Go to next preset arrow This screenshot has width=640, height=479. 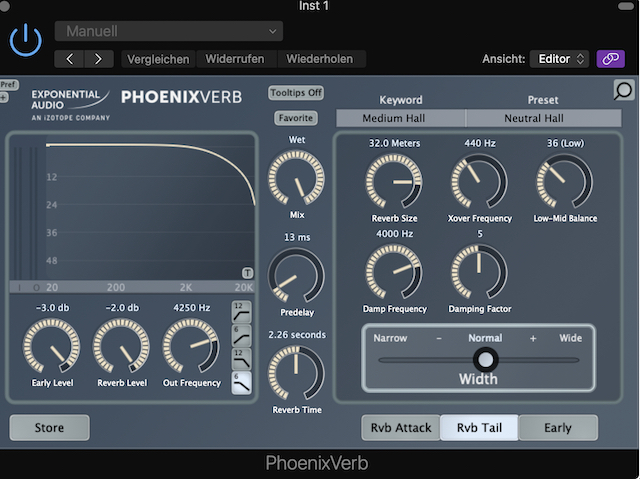(x=99, y=59)
